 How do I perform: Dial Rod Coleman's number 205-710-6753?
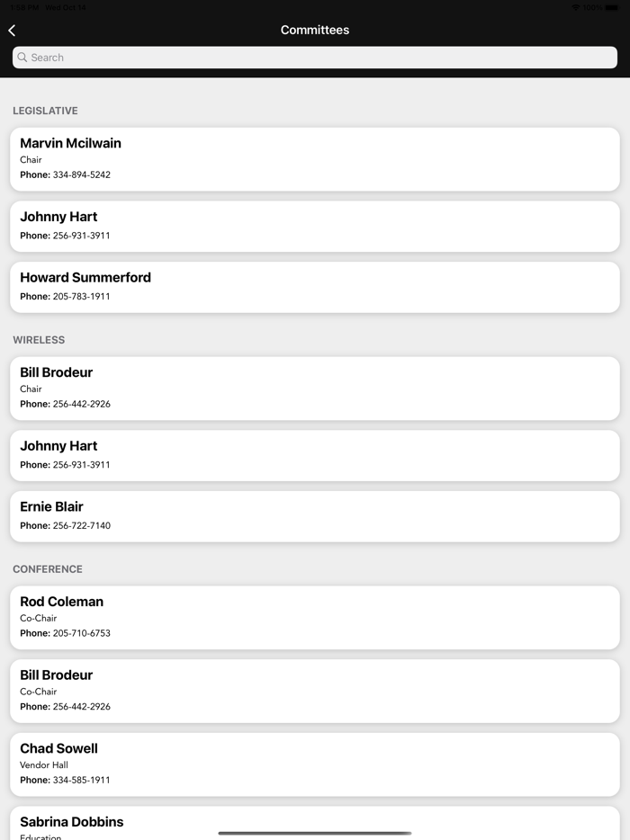pyautogui.click(x=81, y=634)
